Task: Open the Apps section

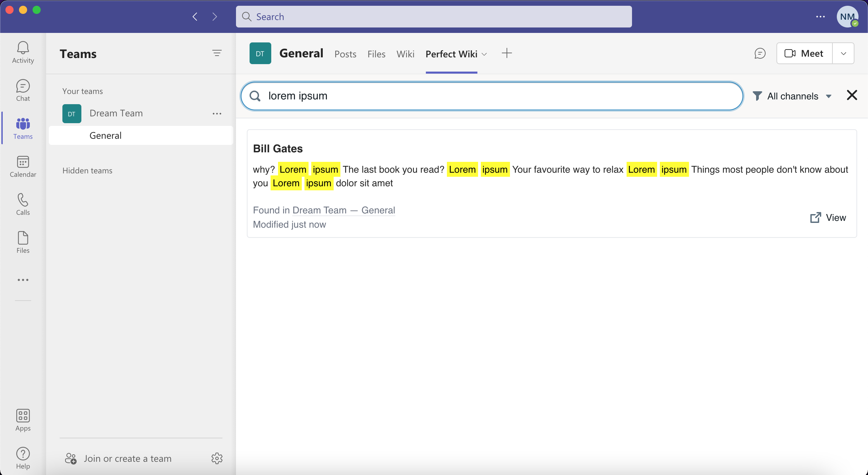Action: 22,420
